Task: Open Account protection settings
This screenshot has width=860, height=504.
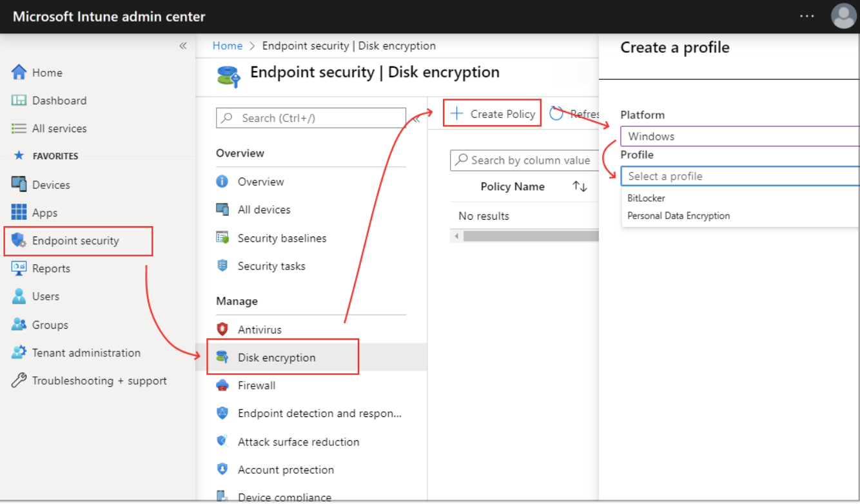Action: pos(286,469)
